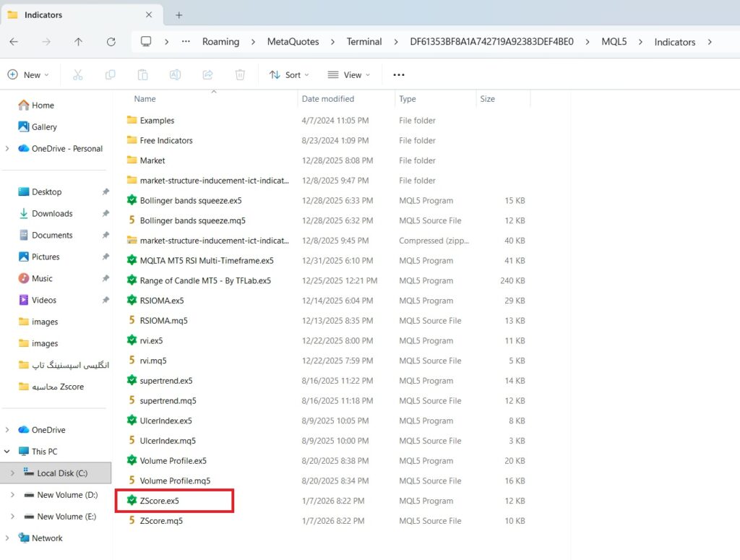Open Downloads in the navigation pane

pyautogui.click(x=52, y=214)
